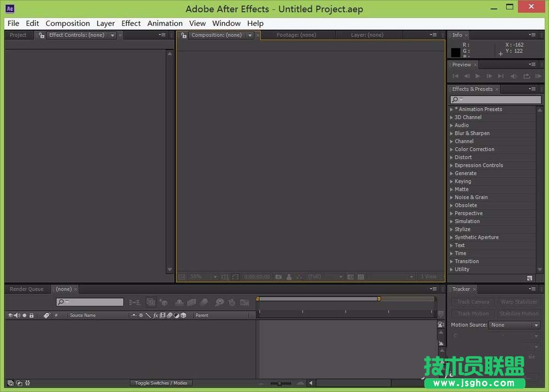
Task: Click the Effects & Presets search field
Action: click(496, 100)
